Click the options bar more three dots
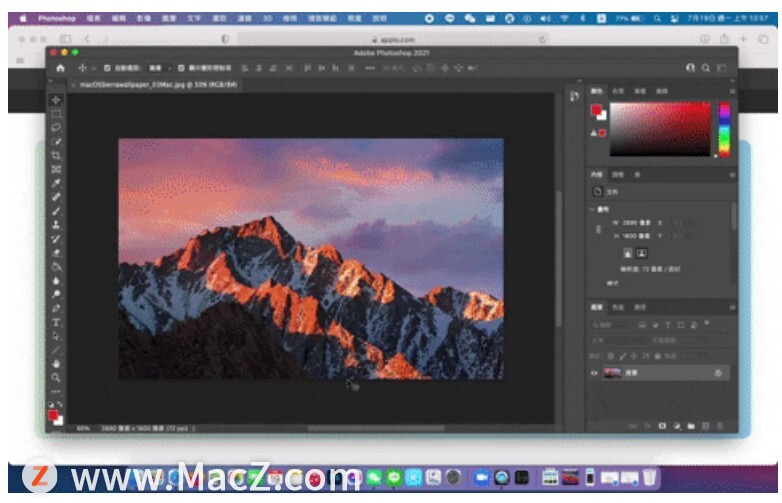The image size is (782, 503). [x=370, y=68]
